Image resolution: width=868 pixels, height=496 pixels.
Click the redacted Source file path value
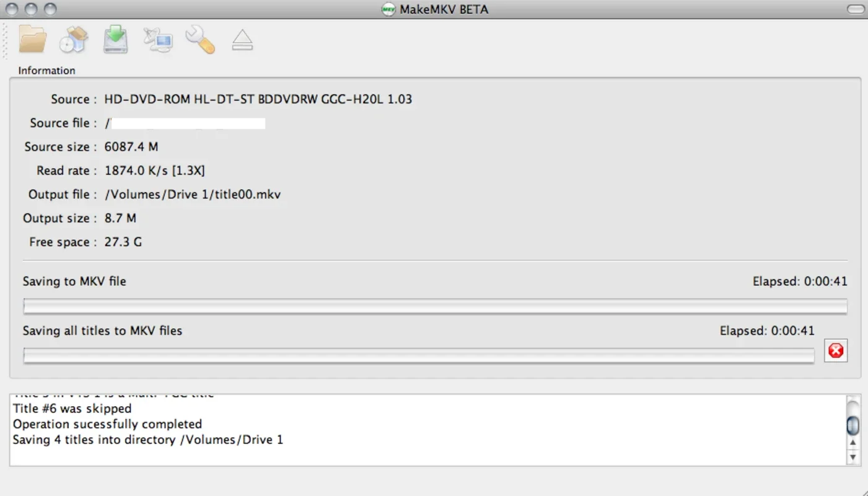pos(185,123)
